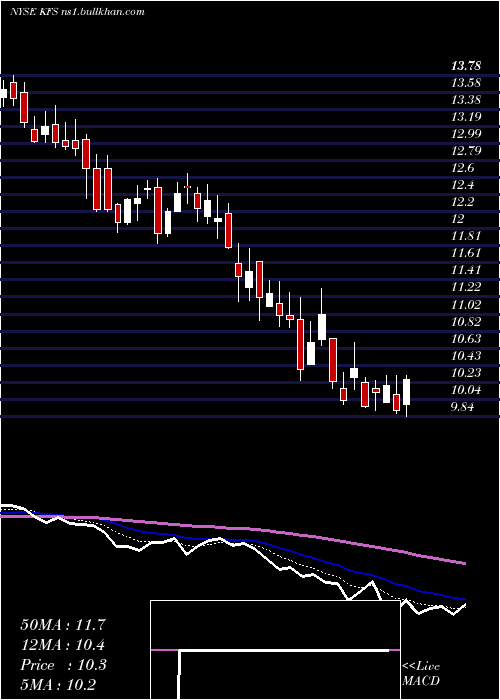Click the 11.41 price axis label
Screen dimensions: 500x700
tap(466, 270)
